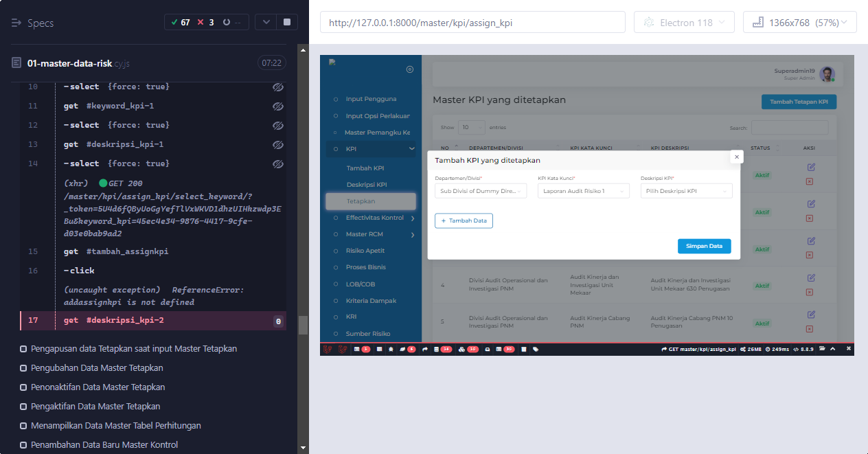Click the pending tests spinner indicator
Viewport: 868px width, 454px height.
click(x=227, y=22)
